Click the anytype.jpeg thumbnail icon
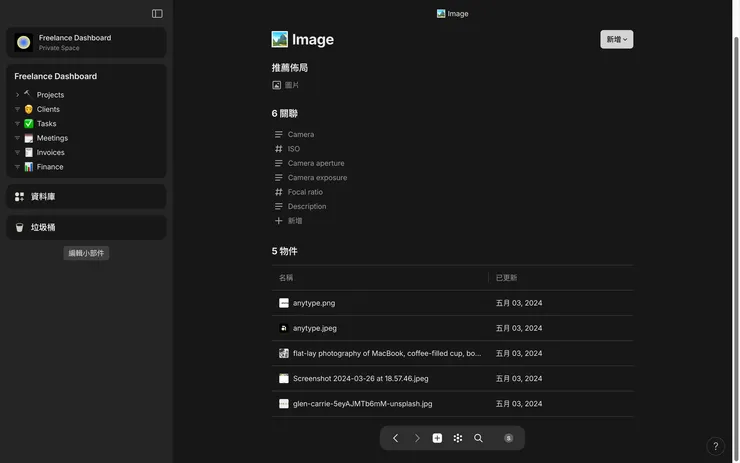The height and width of the screenshot is (463, 740). 284,328
